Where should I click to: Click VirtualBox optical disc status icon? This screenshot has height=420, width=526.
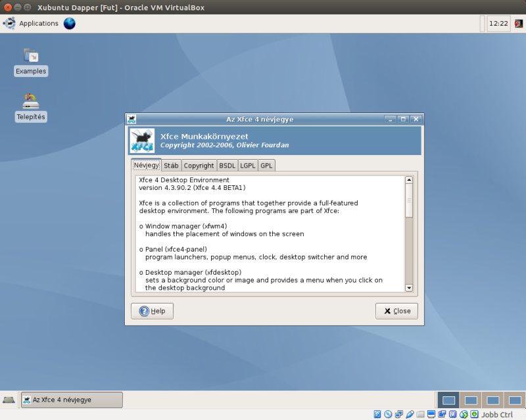pos(388,414)
